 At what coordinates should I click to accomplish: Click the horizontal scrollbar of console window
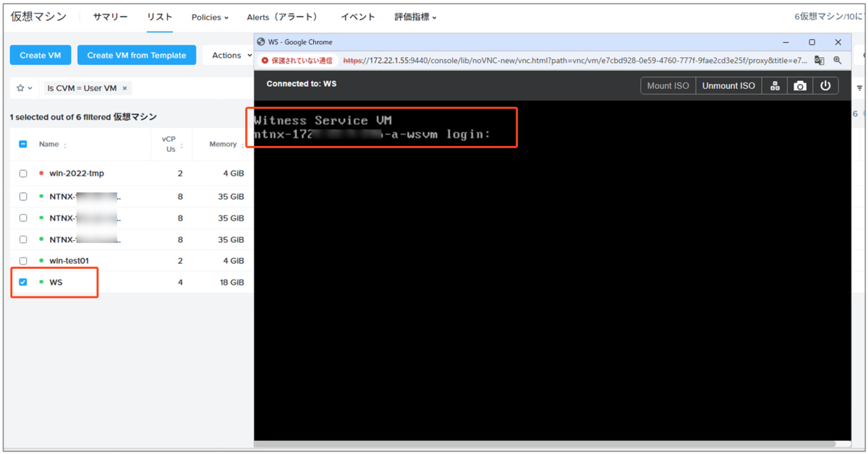544,443
